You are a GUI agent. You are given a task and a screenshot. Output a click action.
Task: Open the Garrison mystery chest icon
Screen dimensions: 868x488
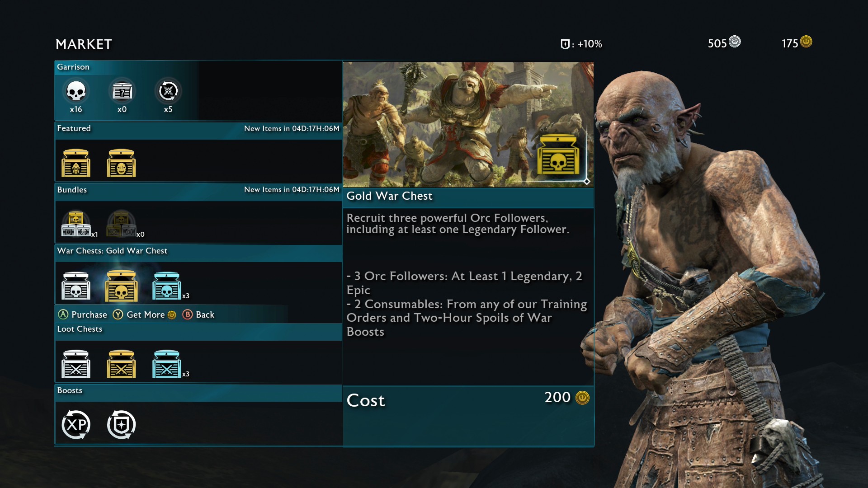coord(122,91)
